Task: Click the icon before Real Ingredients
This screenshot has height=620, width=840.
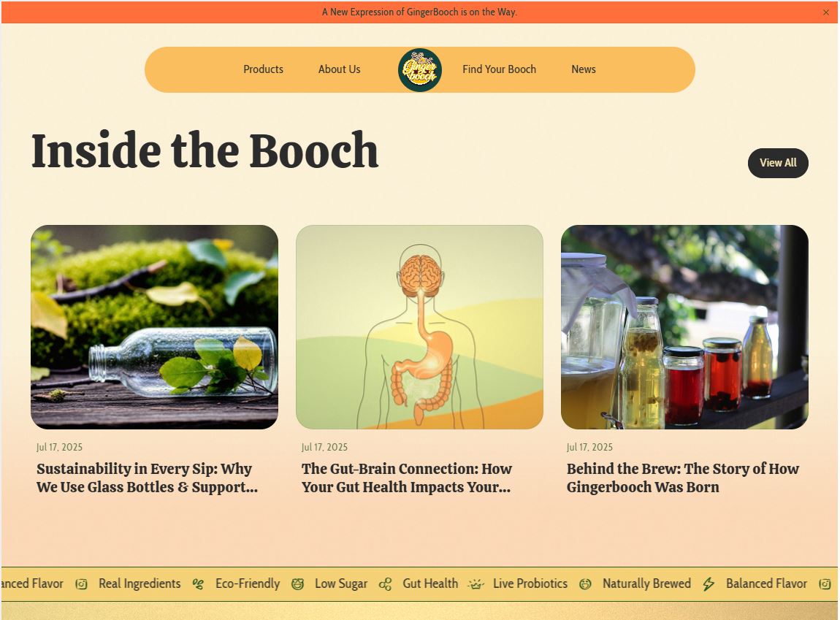Action: tap(81, 584)
